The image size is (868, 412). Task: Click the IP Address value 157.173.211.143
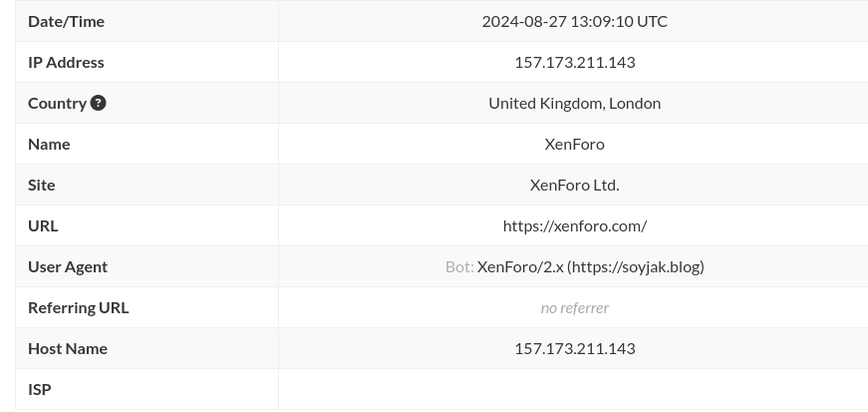[x=575, y=62]
